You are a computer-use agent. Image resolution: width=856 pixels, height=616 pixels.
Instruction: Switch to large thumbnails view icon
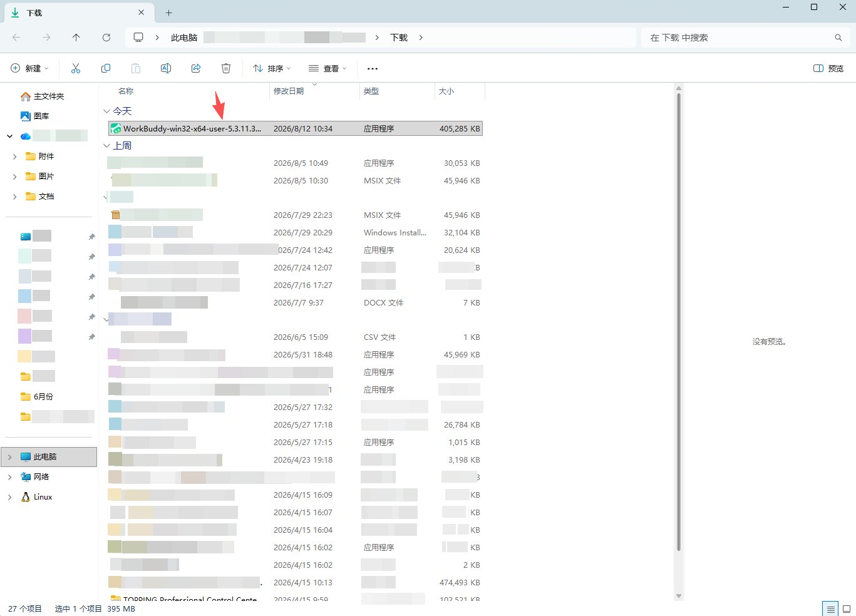pos(847,609)
